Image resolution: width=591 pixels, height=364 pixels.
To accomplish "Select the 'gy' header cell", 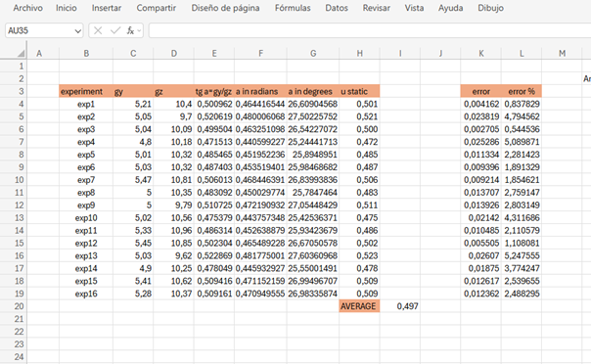I will click(133, 92).
